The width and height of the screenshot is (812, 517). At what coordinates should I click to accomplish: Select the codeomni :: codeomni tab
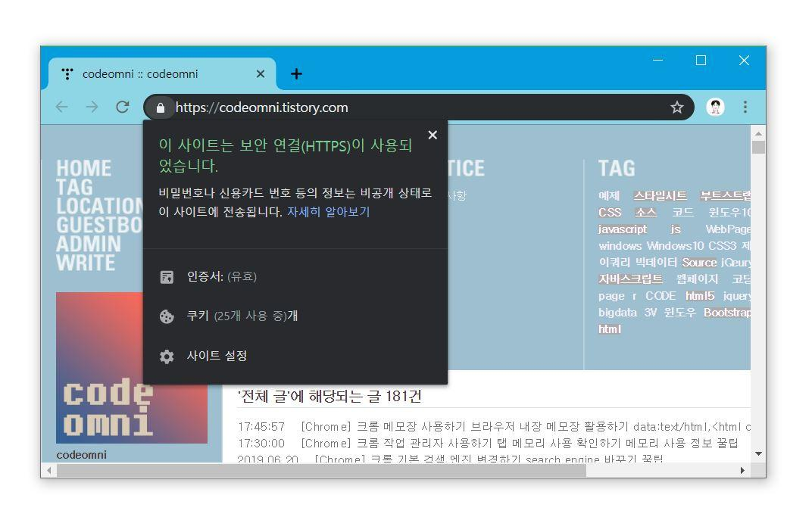pos(162,74)
